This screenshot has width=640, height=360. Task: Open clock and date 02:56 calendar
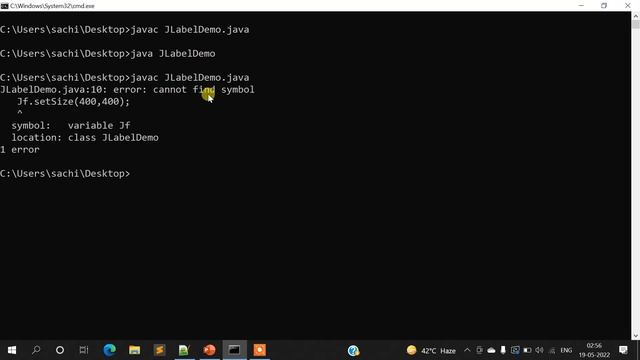594,350
